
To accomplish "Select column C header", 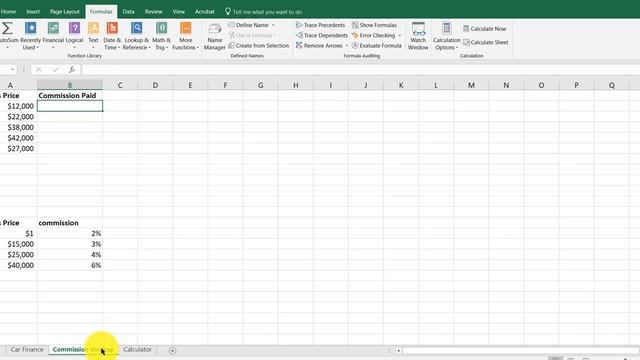I will 120,85.
